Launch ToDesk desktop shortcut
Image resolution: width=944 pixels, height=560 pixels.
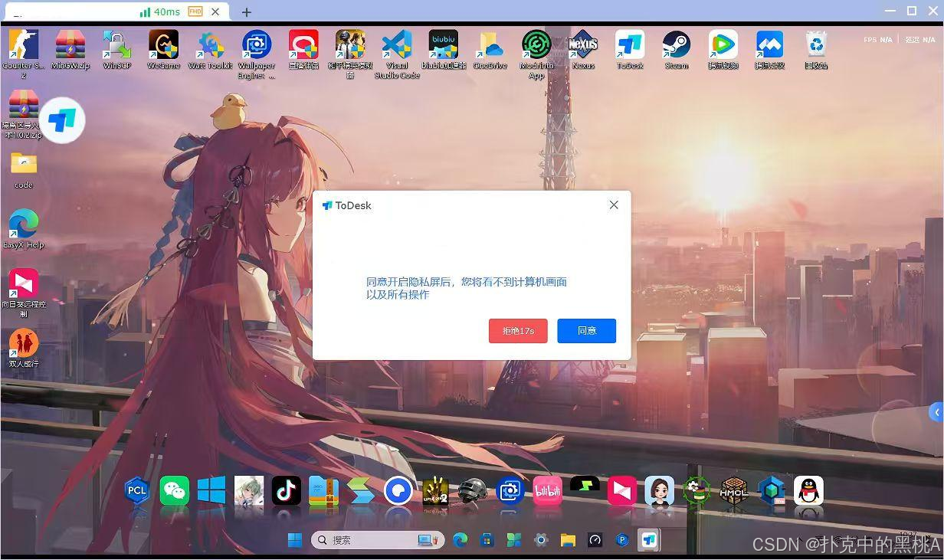click(x=630, y=51)
